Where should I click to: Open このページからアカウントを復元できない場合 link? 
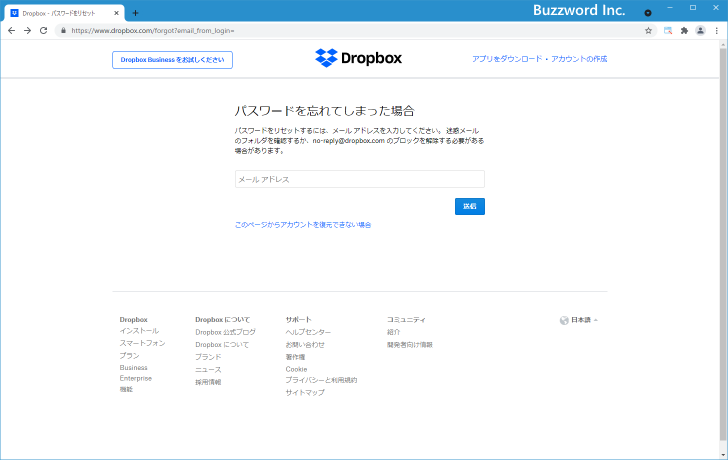point(303,225)
